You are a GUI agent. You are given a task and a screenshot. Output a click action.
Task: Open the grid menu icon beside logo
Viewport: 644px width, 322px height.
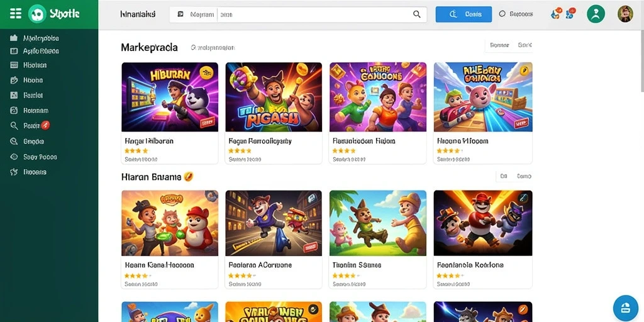tap(16, 14)
